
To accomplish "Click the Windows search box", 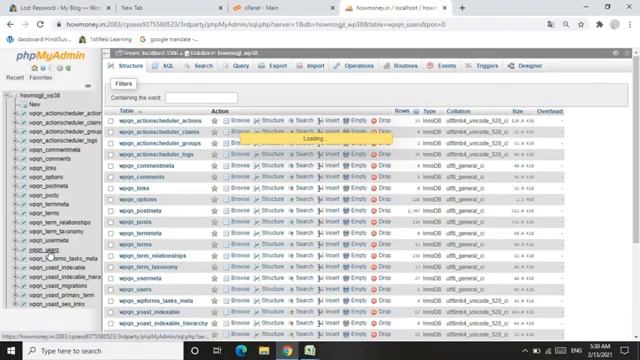I will 104,351.
